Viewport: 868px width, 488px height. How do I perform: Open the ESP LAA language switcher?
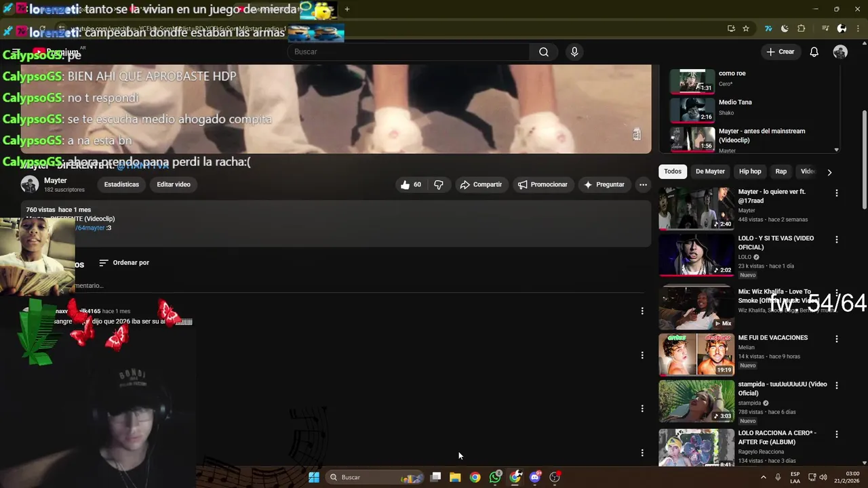click(x=795, y=477)
